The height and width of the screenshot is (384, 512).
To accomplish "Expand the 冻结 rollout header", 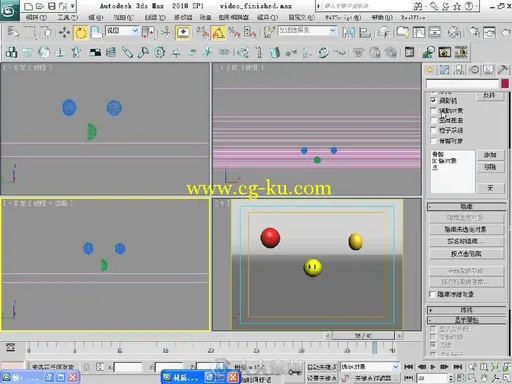I will (x=466, y=310).
